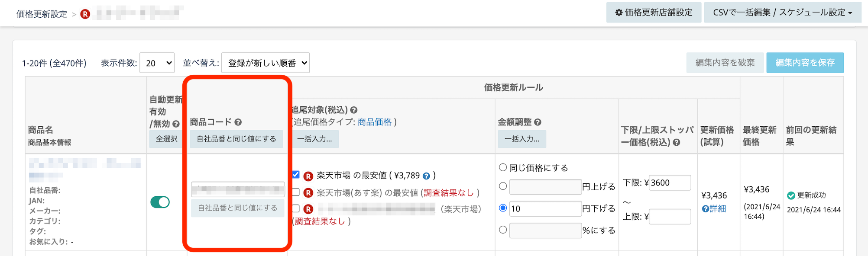
Task: Click 編集内容を保存 button
Action: [805, 63]
